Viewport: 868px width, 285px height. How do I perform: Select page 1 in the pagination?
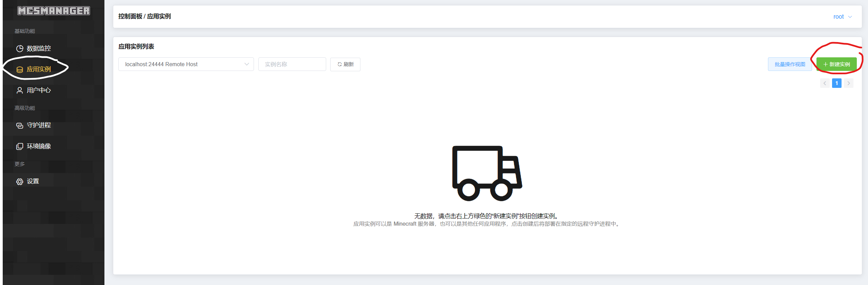click(x=836, y=83)
